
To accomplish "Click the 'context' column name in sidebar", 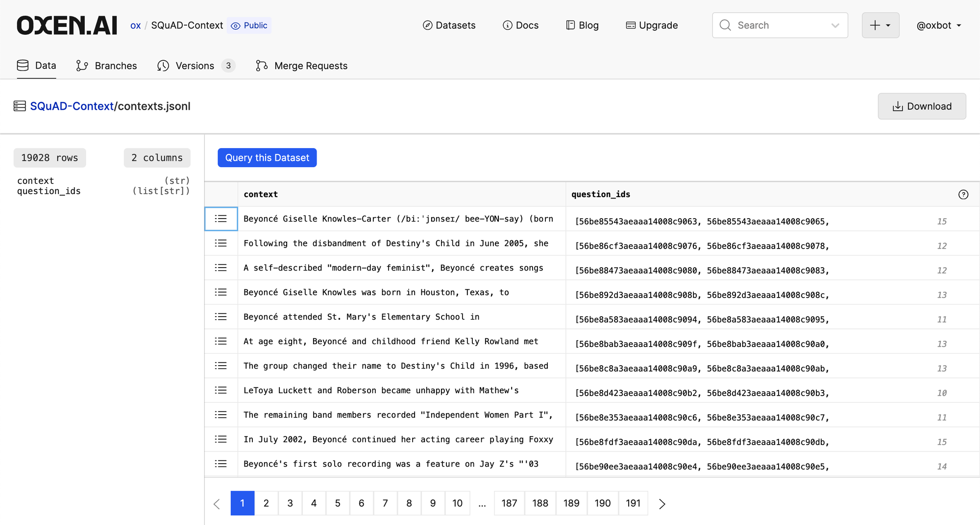I will [x=36, y=181].
